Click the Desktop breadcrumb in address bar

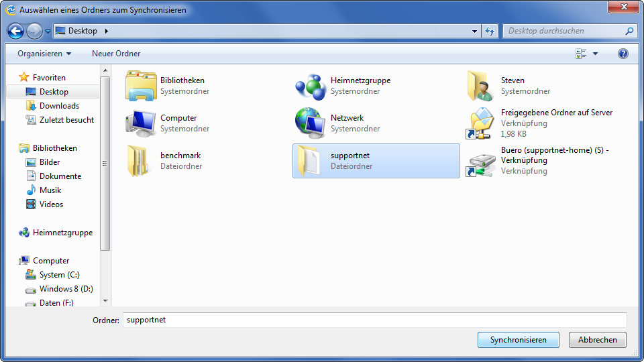tap(83, 31)
